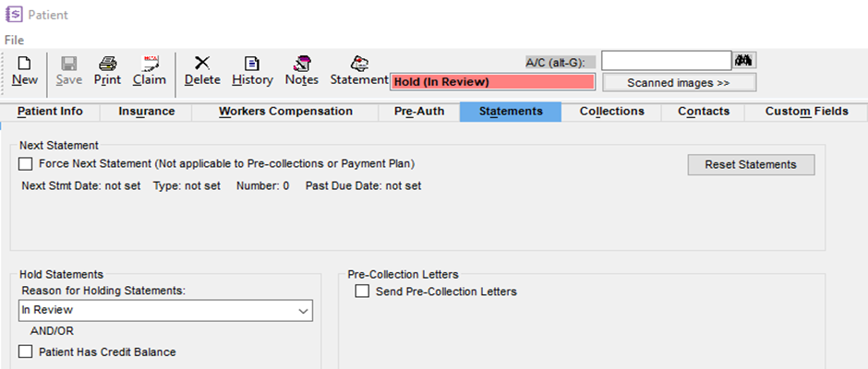Viewport: 868px width, 369px height.
Task: Tick Patient Has Credit Balance checkbox
Action: coord(25,351)
